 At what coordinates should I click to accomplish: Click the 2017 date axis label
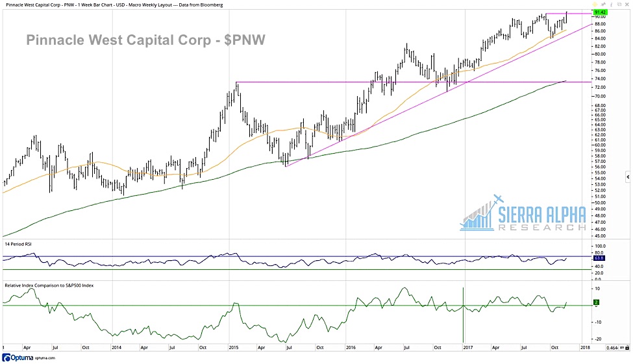pos(467,347)
